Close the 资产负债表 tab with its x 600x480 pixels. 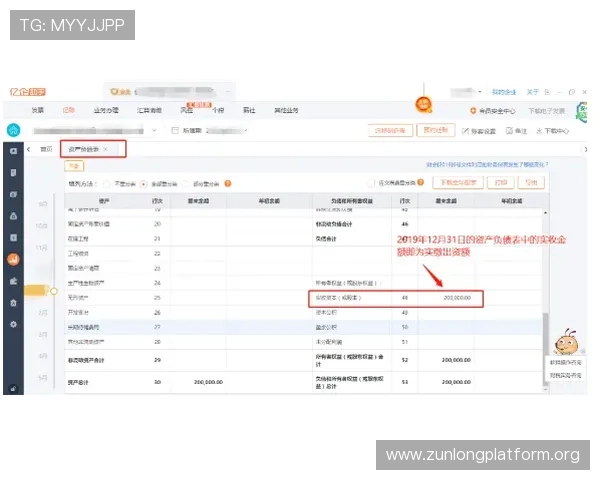tap(105, 149)
